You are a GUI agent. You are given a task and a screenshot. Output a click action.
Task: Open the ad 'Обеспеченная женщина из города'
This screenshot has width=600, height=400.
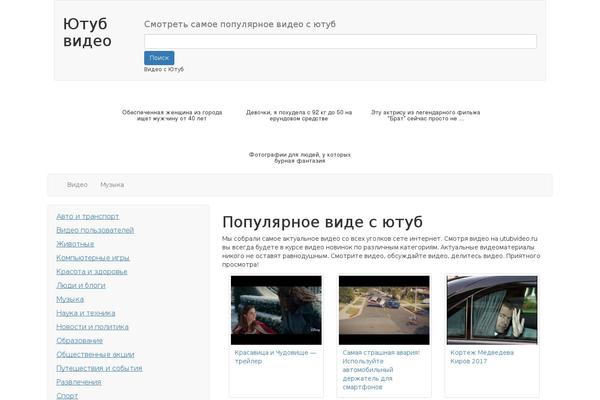[x=172, y=115]
